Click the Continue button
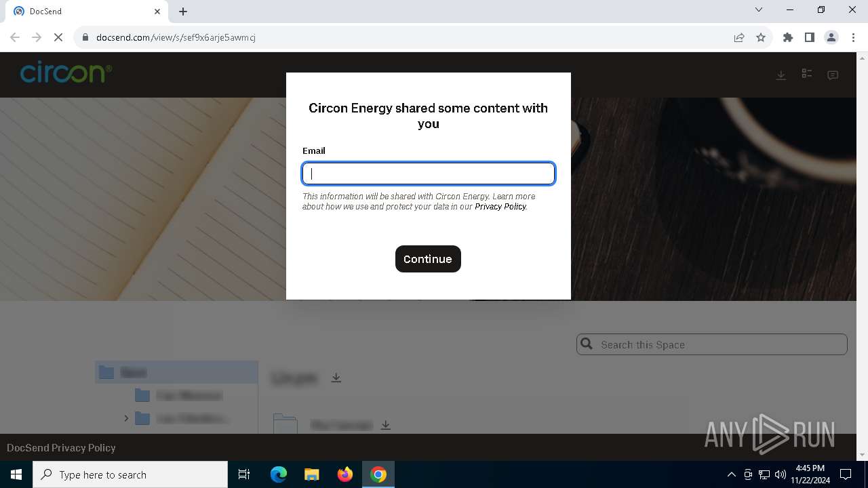The width and height of the screenshot is (868, 488). [428, 259]
